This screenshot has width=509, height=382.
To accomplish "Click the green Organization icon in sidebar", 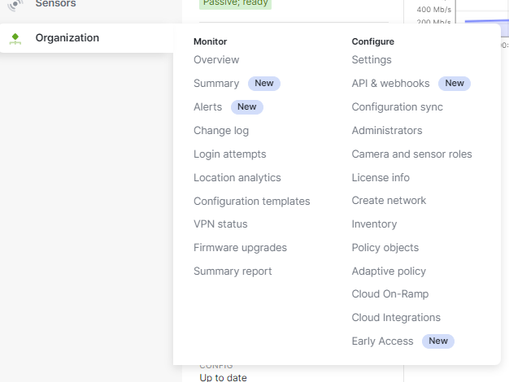I will pos(15,39).
